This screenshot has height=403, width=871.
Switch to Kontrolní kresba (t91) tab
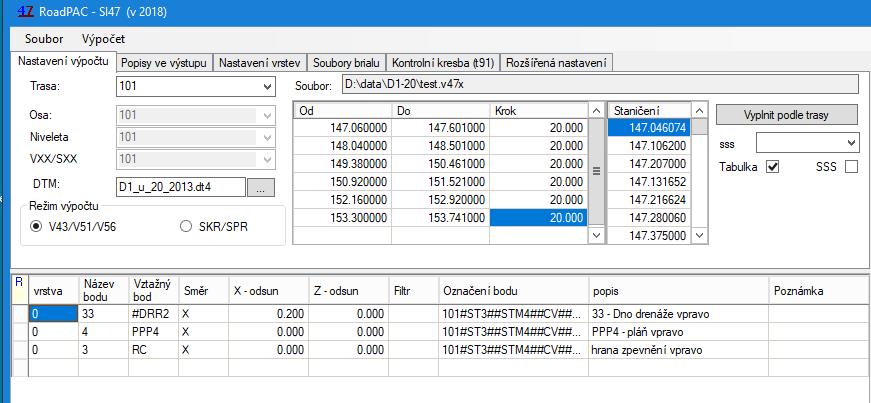click(442, 63)
